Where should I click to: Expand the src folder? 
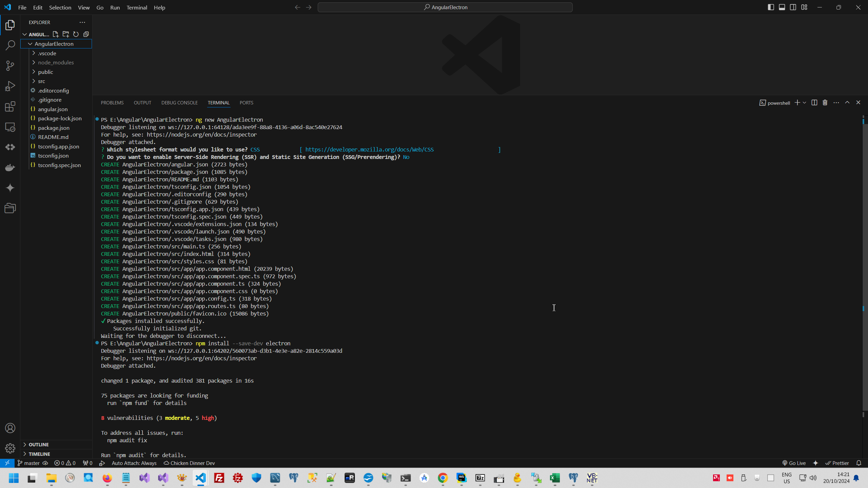coord(41,81)
